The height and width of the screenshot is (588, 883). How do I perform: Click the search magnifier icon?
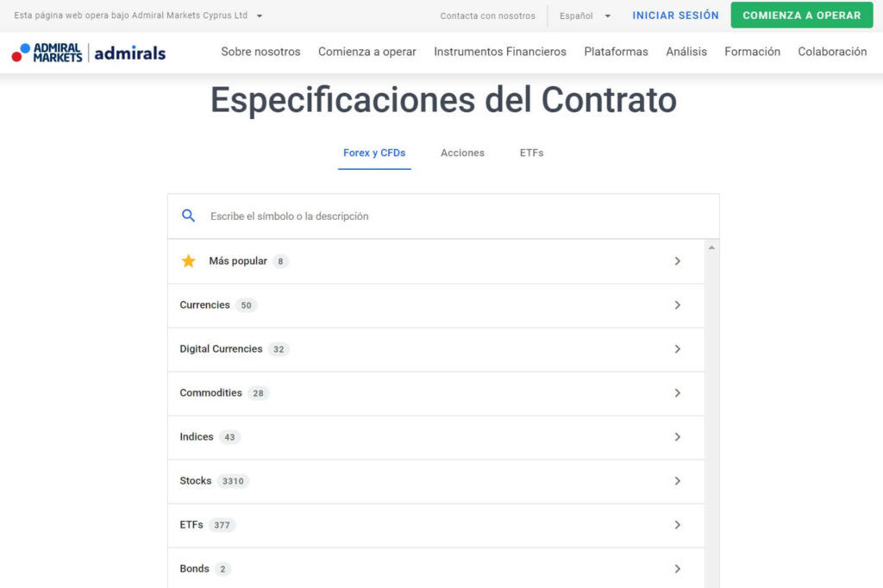point(188,216)
